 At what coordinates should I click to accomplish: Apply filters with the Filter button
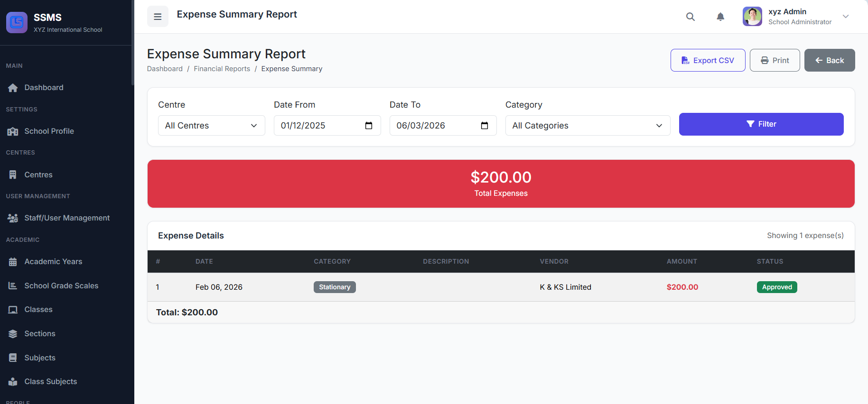pos(761,124)
